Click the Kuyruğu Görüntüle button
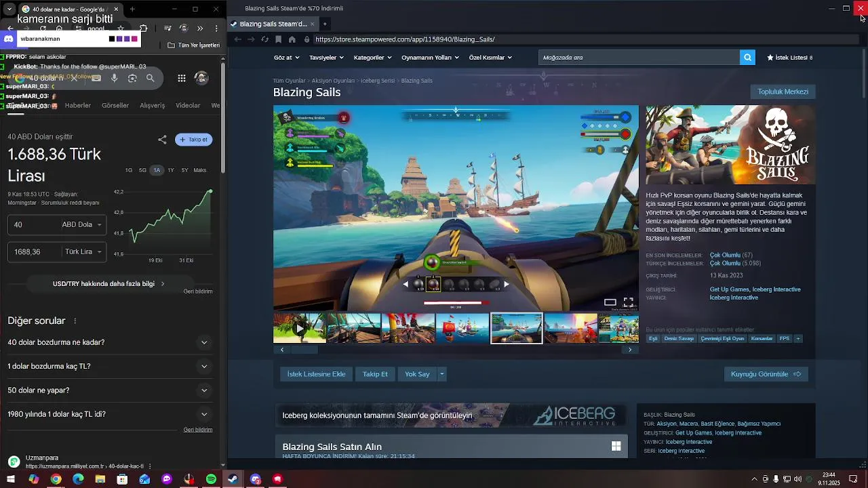The image size is (868, 488). pos(766,374)
